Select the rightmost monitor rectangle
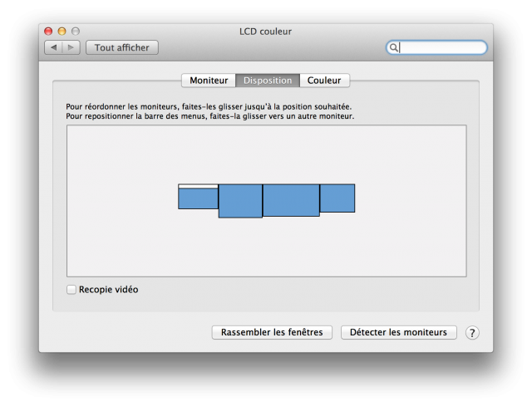 point(337,198)
